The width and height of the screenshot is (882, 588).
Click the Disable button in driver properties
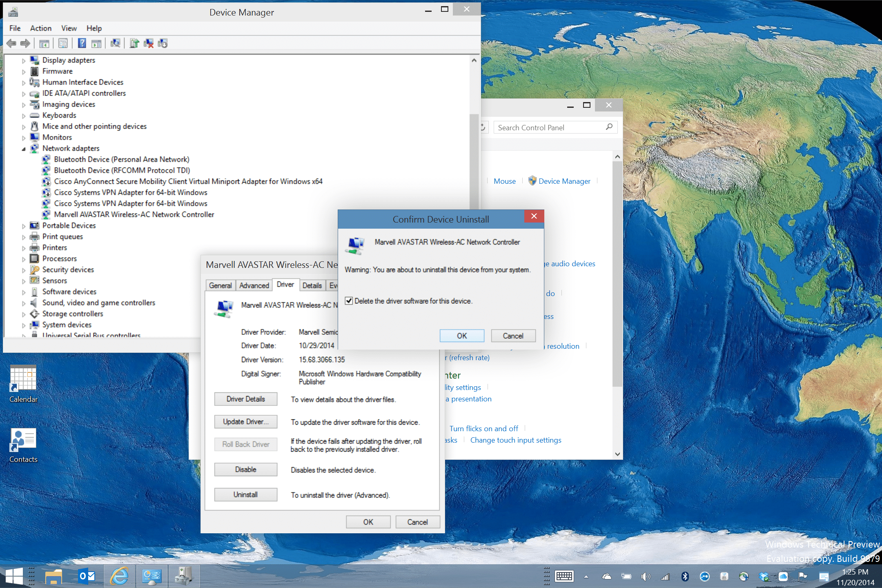(x=246, y=470)
